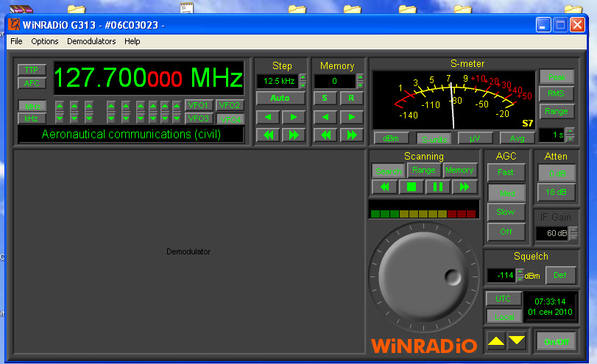
Task: Step frequency down with single left arrow
Action: coord(268,117)
